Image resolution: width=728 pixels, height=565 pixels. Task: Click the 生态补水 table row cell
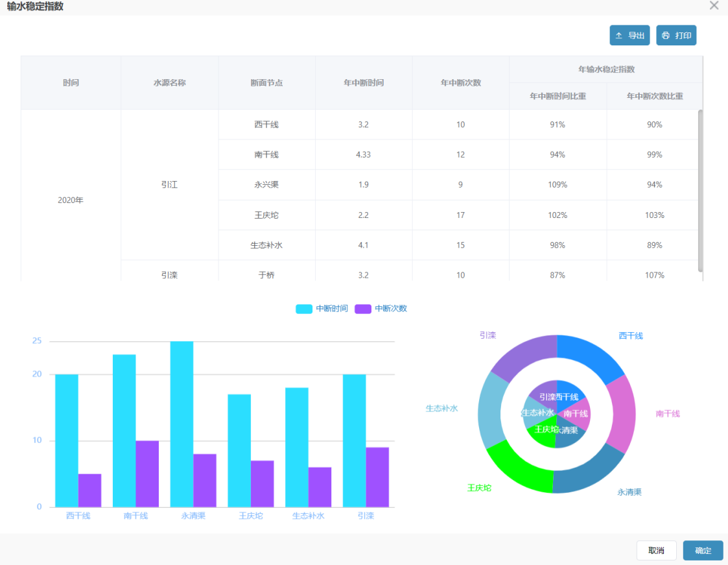point(266,245)
